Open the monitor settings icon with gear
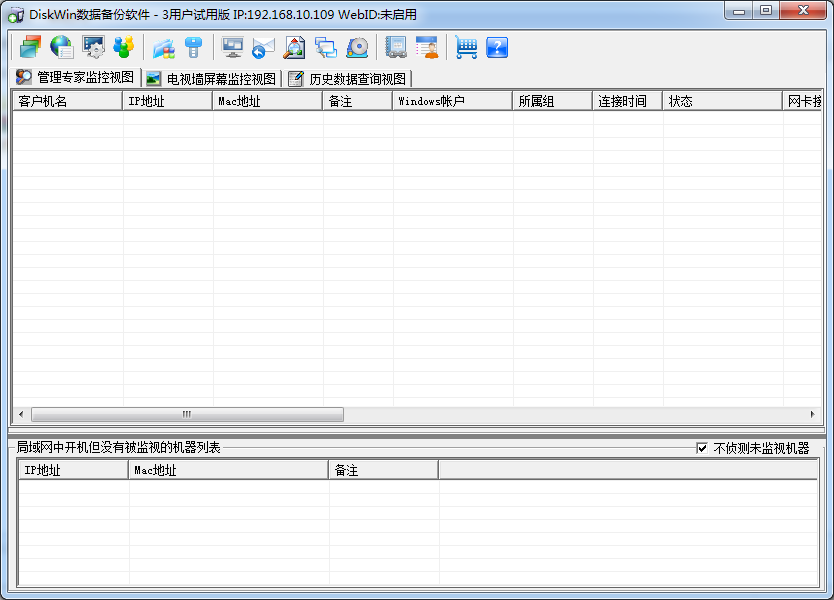Viewport: 834px width, 600px height. 93,47
